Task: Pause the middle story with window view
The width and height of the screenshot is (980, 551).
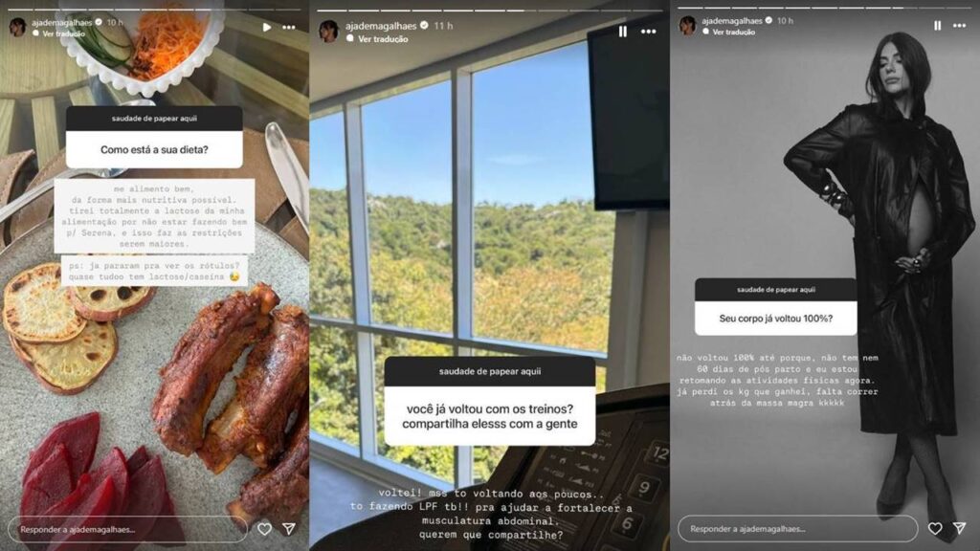Action: click(622, 32)
